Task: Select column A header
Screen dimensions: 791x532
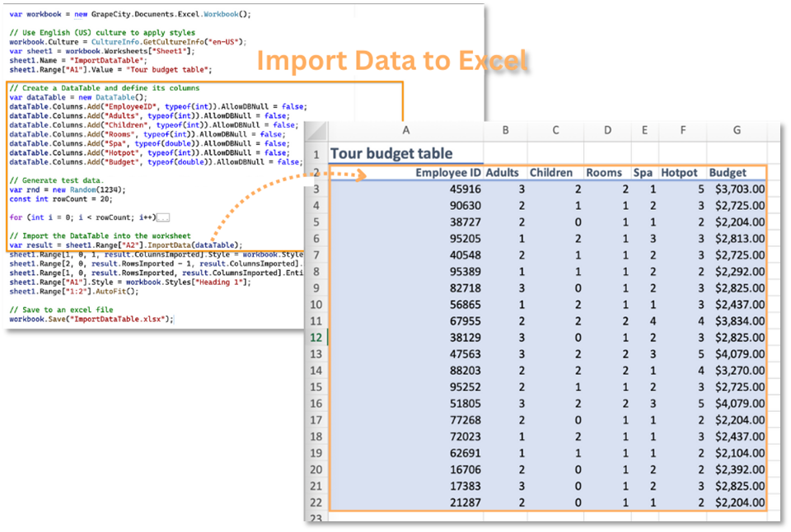Action: pyautogui.click(x=405, y=130)
